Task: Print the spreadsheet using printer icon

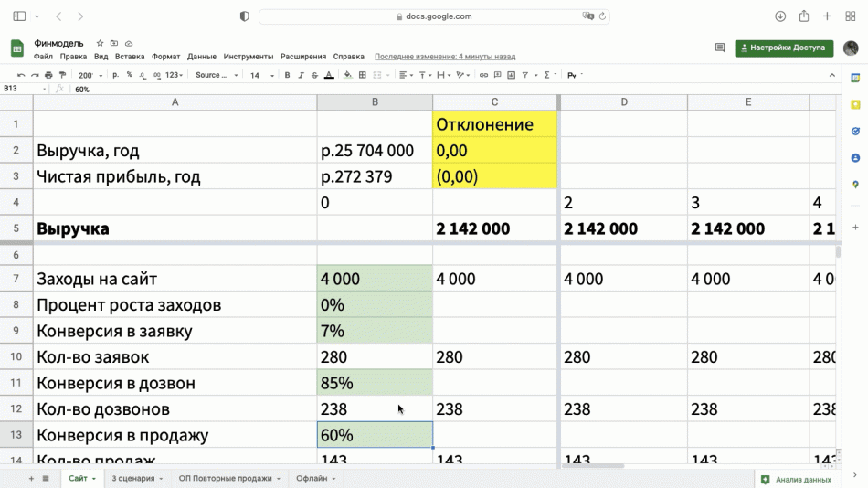Action: [48, 75]
